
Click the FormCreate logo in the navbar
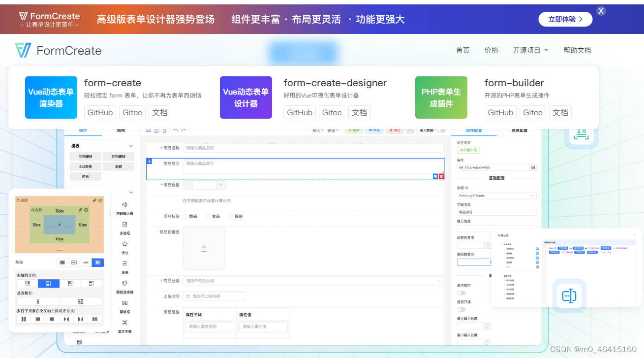58,50
